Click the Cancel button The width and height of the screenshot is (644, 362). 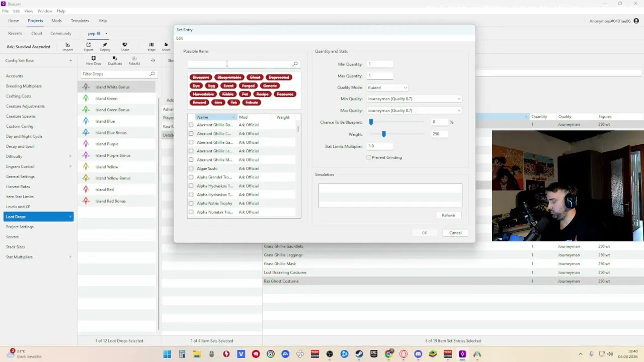455,233
